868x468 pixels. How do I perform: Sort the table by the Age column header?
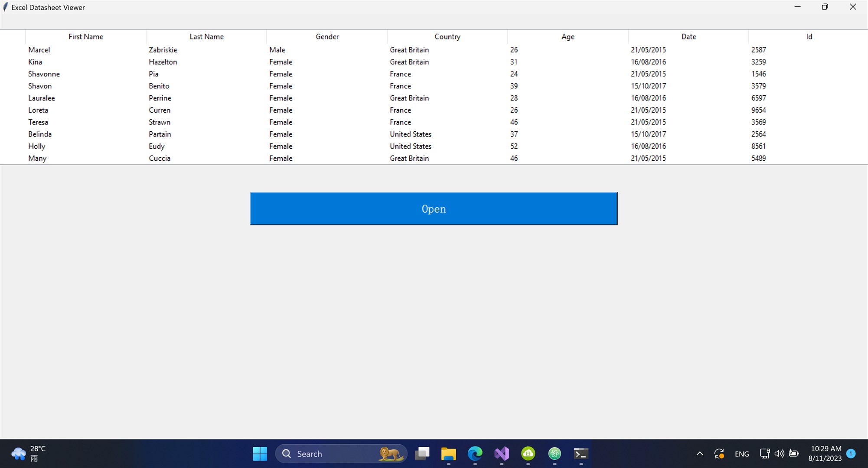[567, 36]
